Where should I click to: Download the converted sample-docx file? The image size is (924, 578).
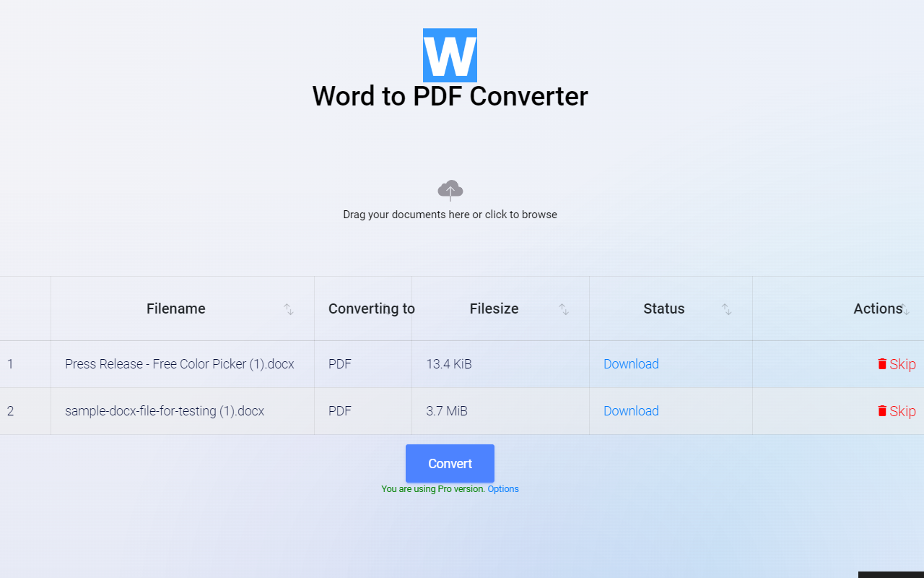coord(631,411)
